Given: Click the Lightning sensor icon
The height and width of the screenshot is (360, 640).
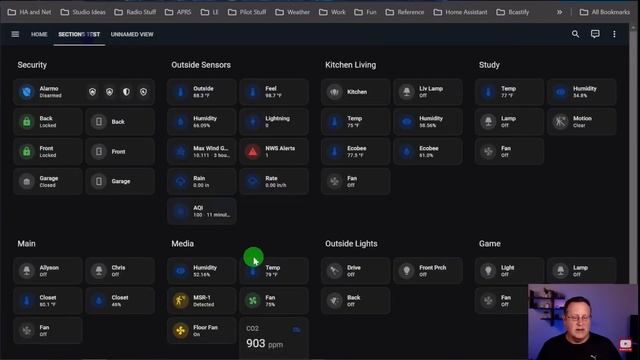Looking at the screenshot, I should [x=253, y=122].
